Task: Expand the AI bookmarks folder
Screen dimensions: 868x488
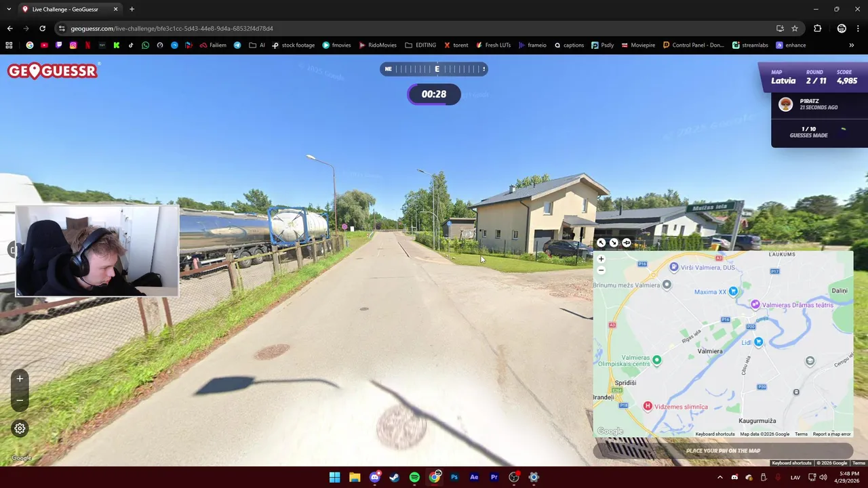Action: (257, 45)
